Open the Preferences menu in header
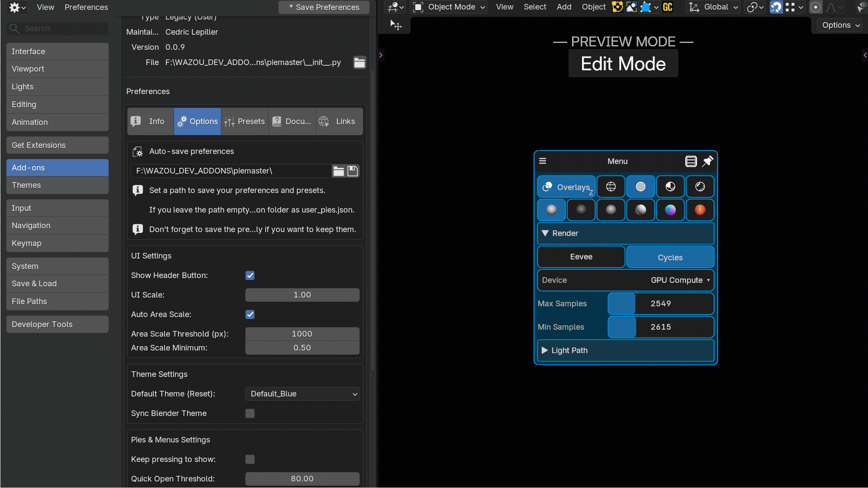The width and height of the screenshot is (868, 488). pos(86,7)
